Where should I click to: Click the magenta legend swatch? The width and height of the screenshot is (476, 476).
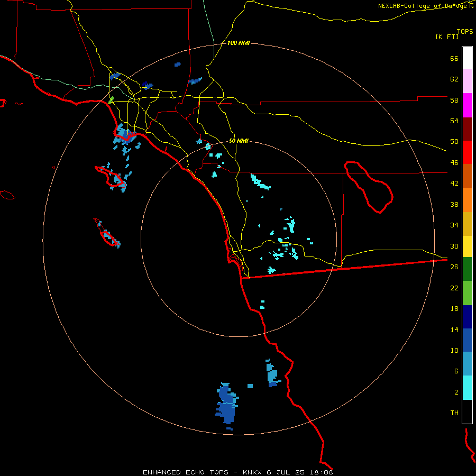coord(467,105)
